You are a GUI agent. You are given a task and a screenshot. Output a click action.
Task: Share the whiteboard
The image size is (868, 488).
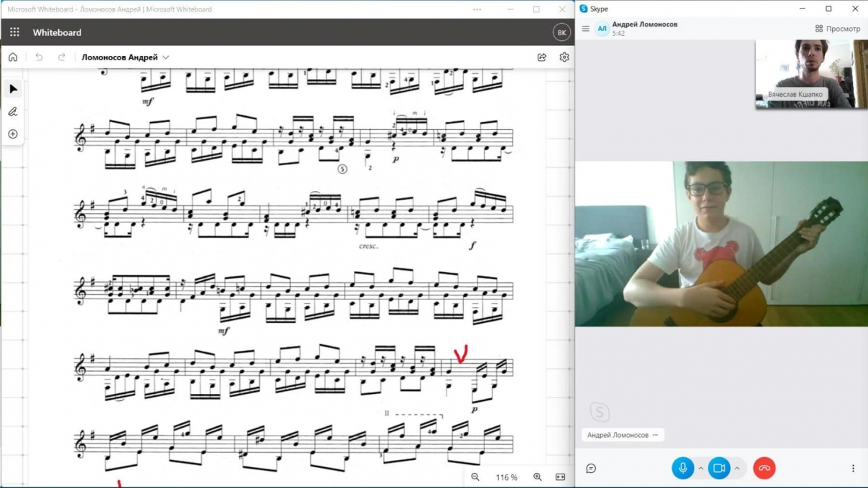click(542, 57)
